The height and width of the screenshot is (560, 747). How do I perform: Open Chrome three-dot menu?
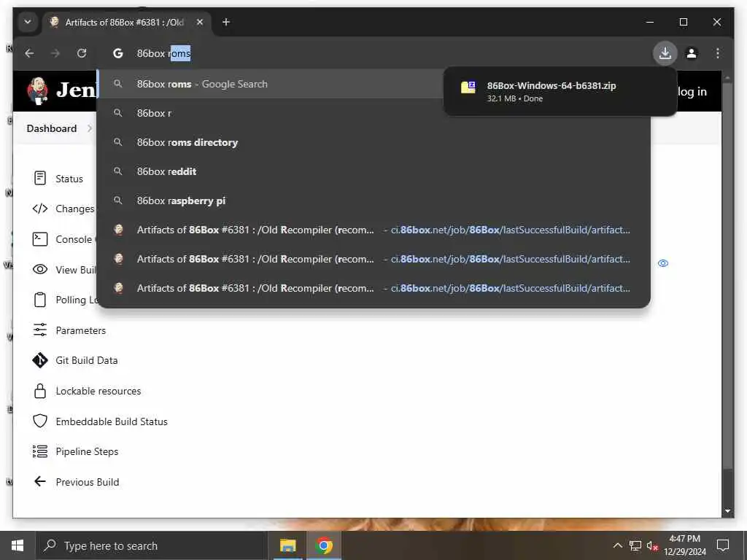[718, 53]
